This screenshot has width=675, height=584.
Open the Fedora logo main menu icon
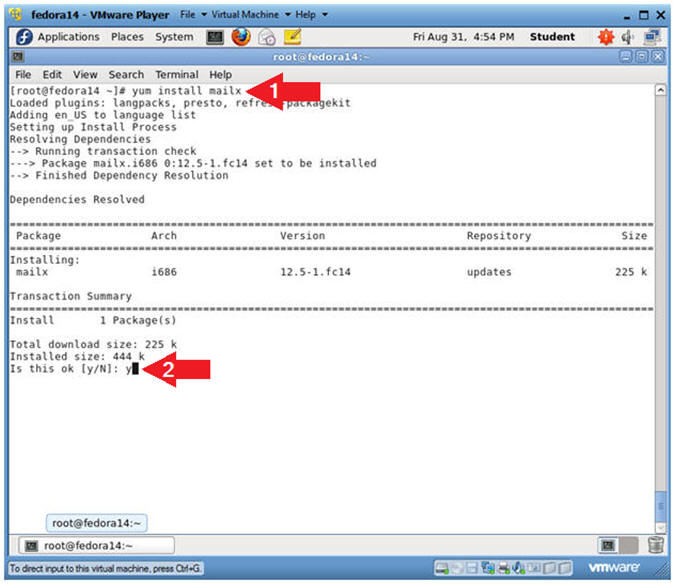point(24,37)
